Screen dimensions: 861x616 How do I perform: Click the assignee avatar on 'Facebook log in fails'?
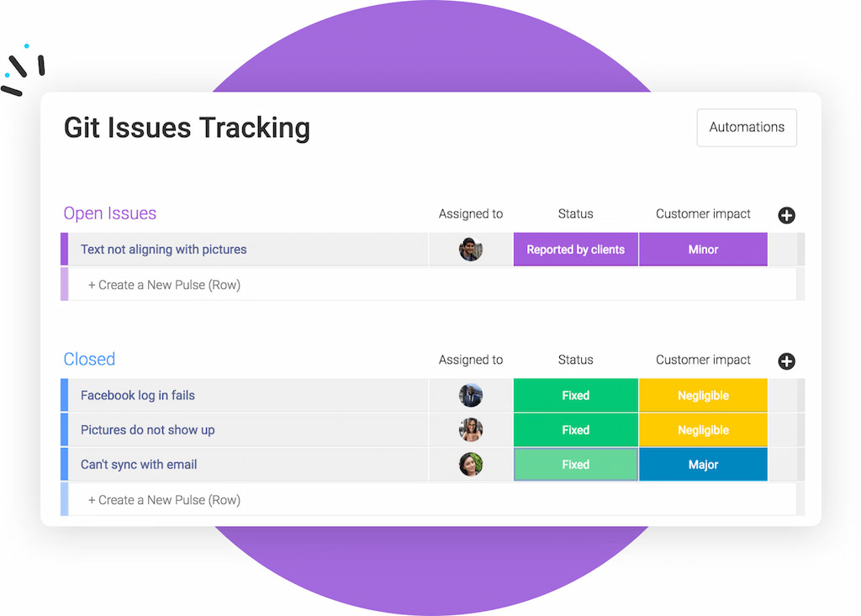pyautogui.click(x=470, y=395)
